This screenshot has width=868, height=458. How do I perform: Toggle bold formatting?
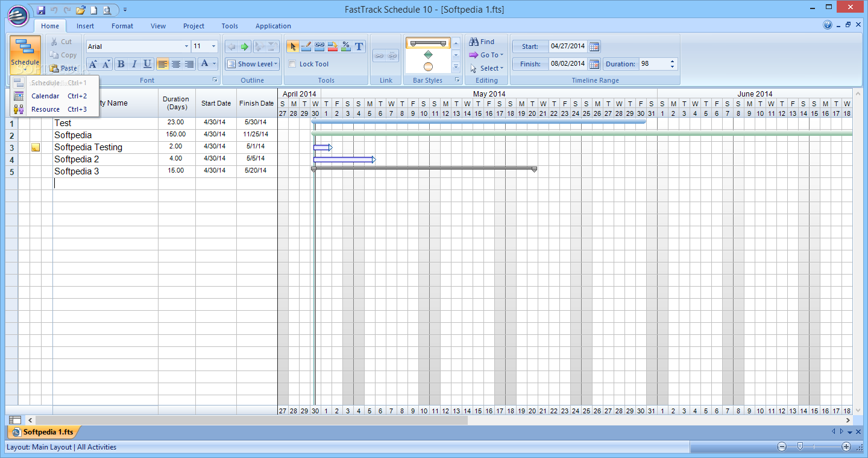(121, 64)
